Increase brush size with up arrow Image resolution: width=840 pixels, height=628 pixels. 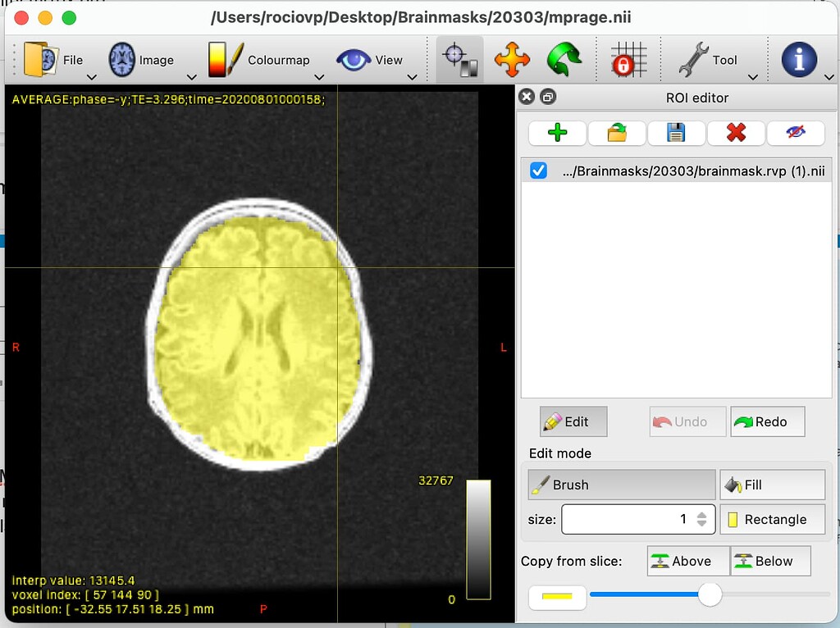tap(702, 515)
